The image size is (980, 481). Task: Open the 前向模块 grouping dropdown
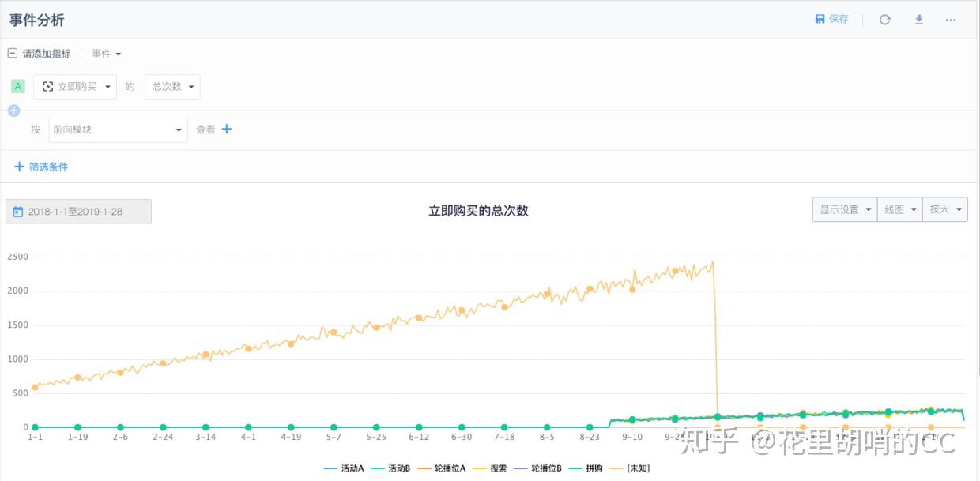click(118, 130)
